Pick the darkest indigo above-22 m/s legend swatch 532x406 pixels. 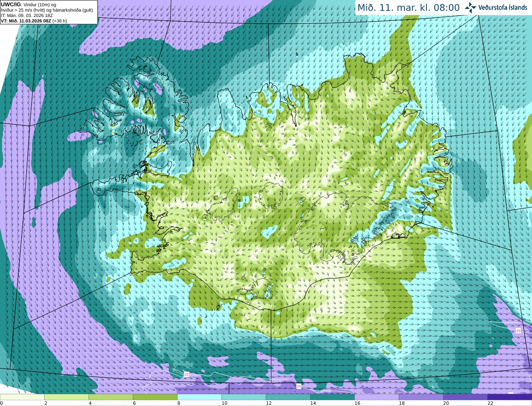[510, 397]
